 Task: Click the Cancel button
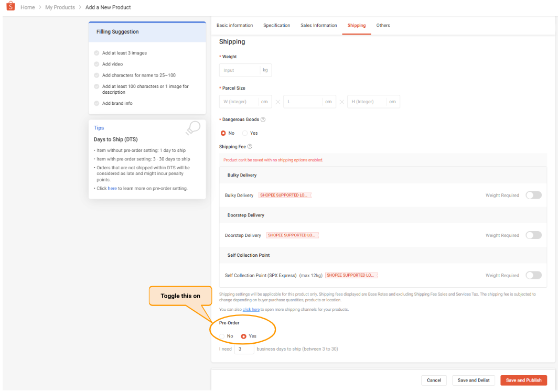pyautogui.click(x=434, y=380)
